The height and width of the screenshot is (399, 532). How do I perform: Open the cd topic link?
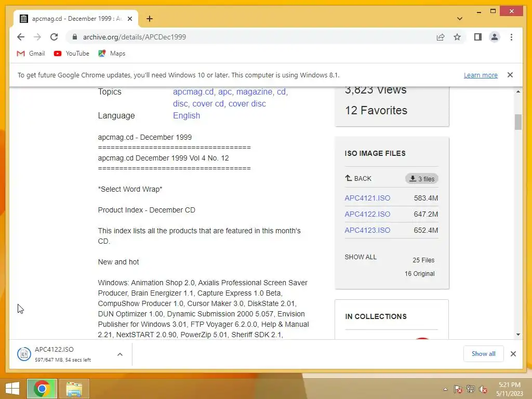[x=281, y=91]
